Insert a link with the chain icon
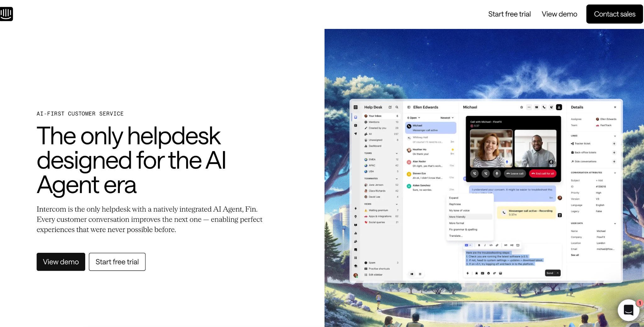The image size is (644, 327). 497,245
